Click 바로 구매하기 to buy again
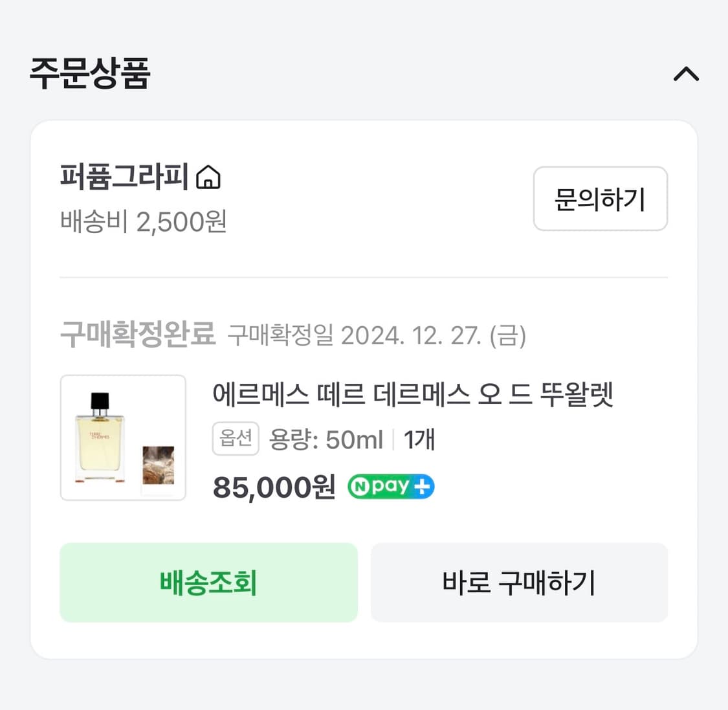The image size is (728, 710). pos(518,582)
